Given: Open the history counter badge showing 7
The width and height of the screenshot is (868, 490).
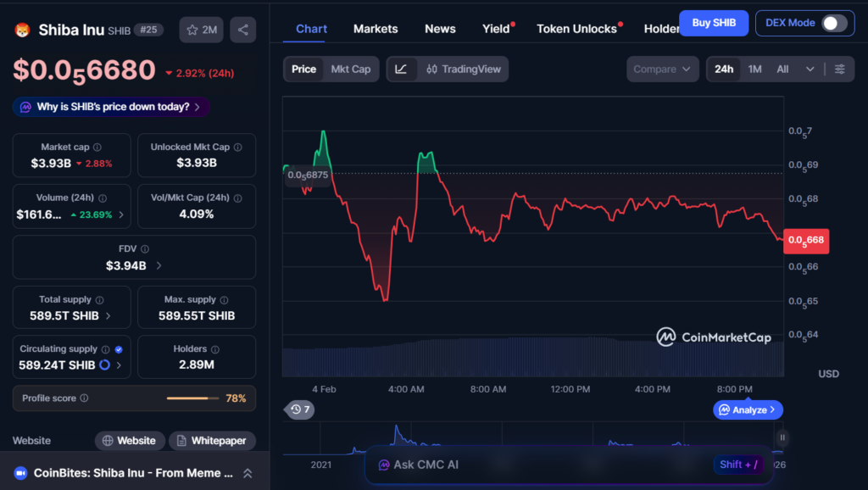Looking at the screenshot, I should click(300, 409).
